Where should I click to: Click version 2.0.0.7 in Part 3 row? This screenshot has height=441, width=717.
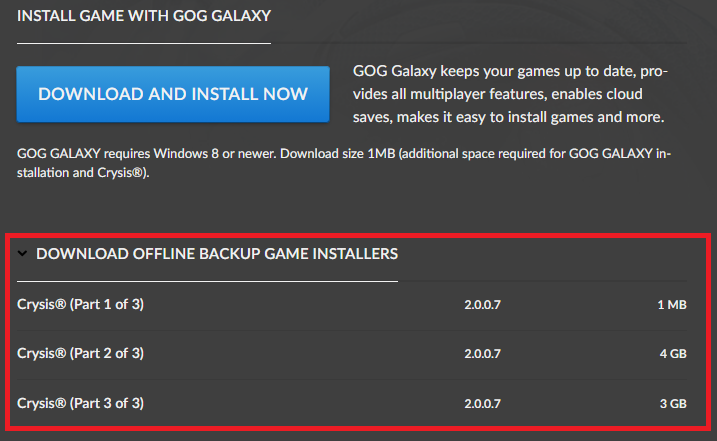click(x=482, y=403)
